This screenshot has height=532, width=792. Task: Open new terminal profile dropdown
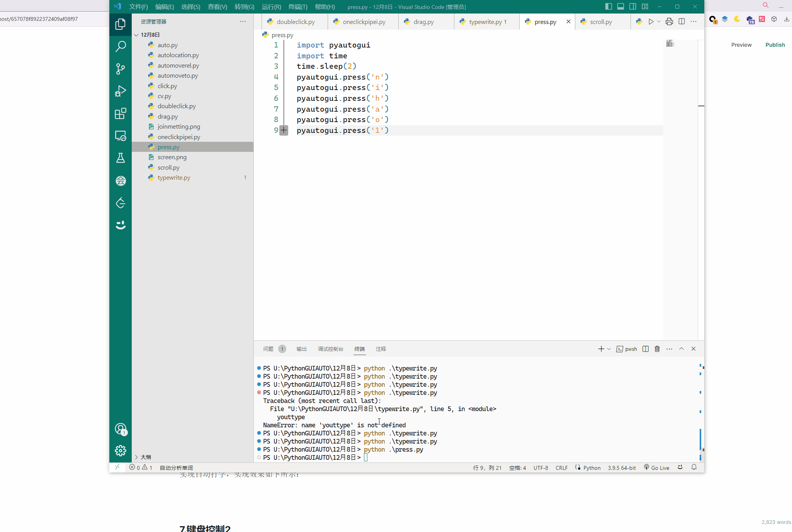(609, 349)
